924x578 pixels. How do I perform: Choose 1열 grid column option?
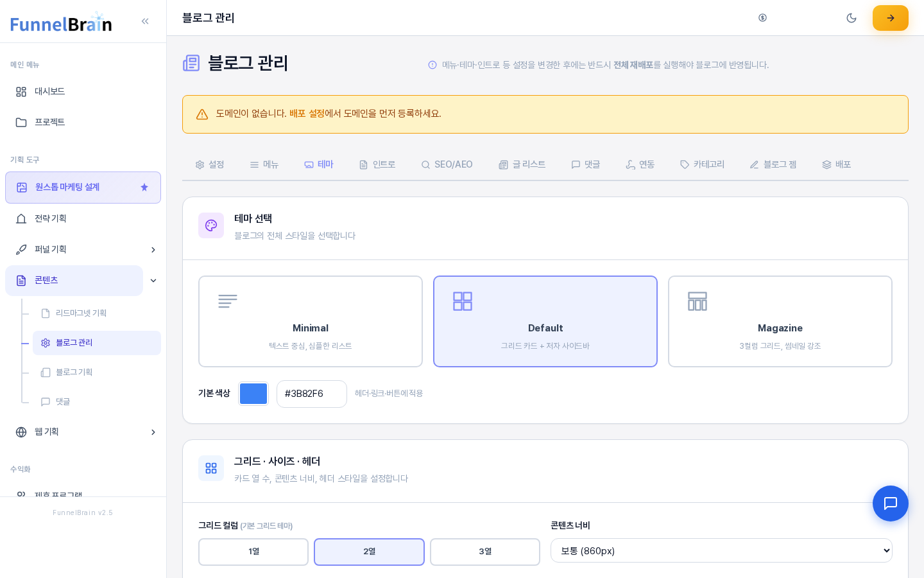click(x=253, y=552)
